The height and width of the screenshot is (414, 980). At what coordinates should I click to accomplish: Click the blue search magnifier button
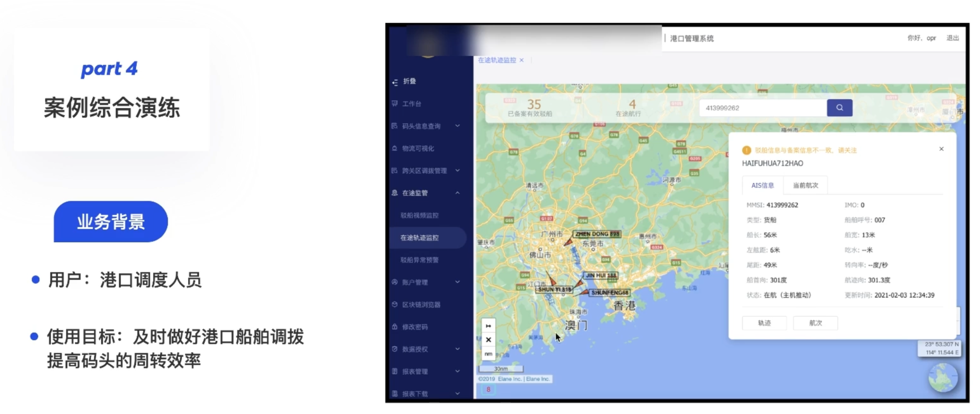(839, 108)
